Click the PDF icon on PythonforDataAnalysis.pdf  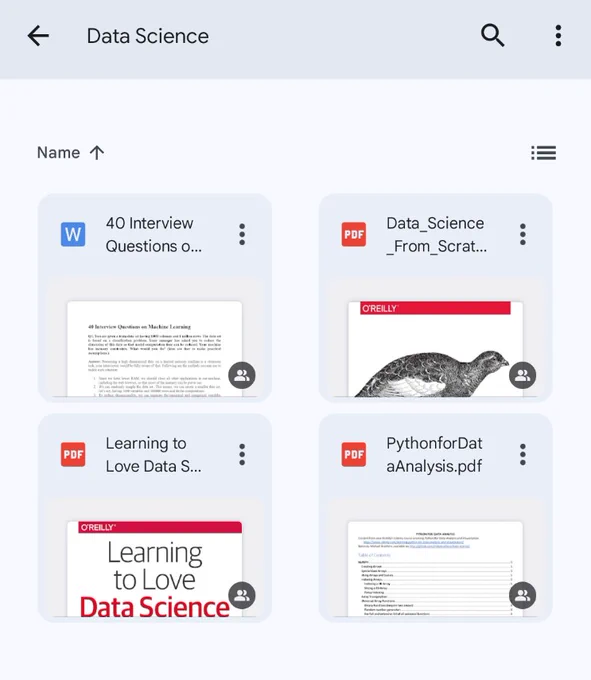(354, 454)
